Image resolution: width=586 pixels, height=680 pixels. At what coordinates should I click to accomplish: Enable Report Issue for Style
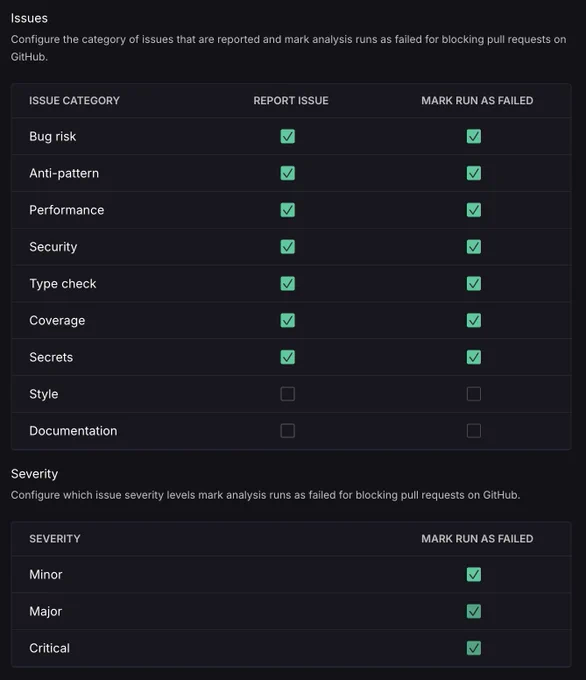(288, 394)
